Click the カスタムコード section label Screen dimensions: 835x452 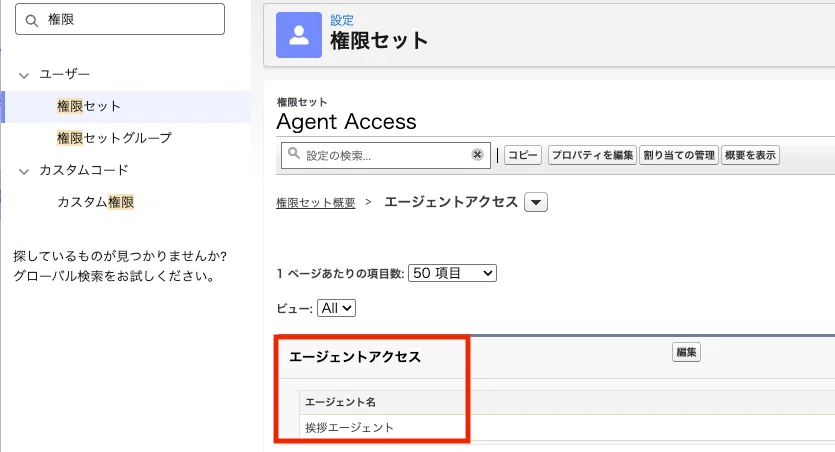[x=84, y=170]
